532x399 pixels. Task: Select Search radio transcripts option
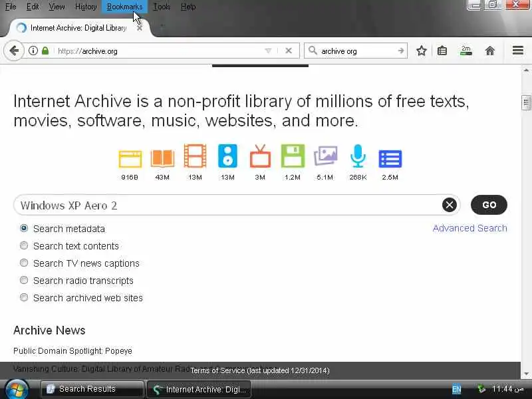coord(24,280)
